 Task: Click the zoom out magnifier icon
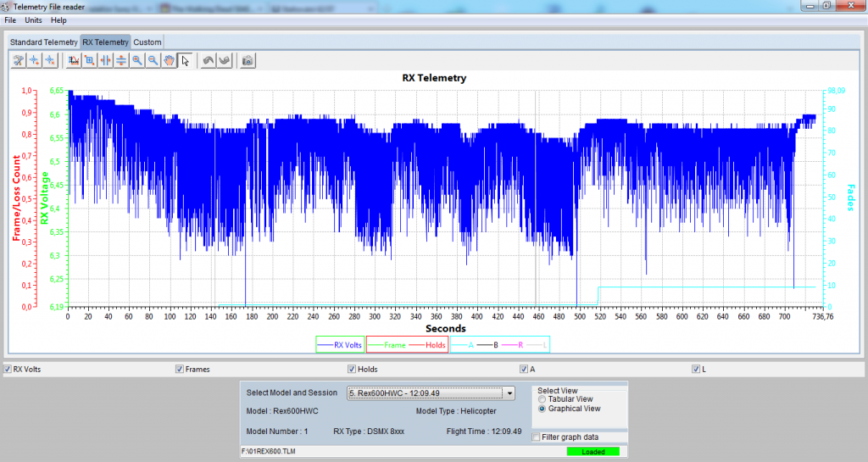[153, 60]
